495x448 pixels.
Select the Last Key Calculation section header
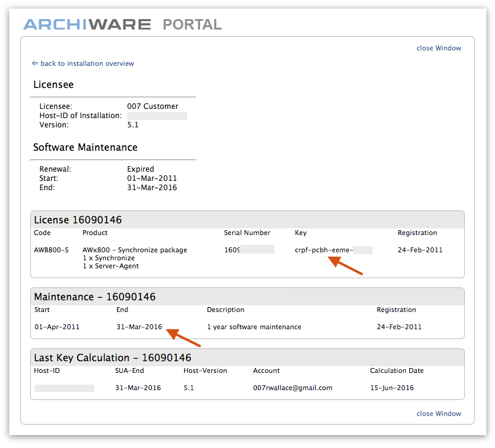113,358
